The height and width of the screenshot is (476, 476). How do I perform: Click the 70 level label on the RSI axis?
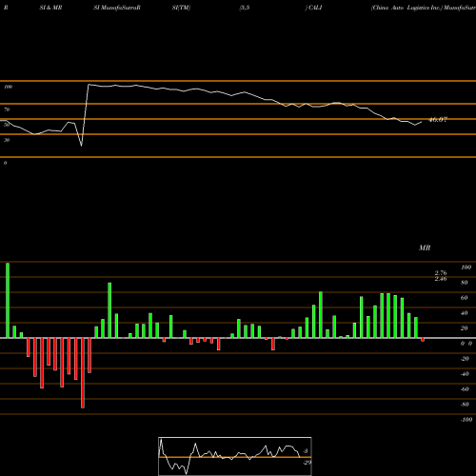pyautogui.click(x=7, y=109)
